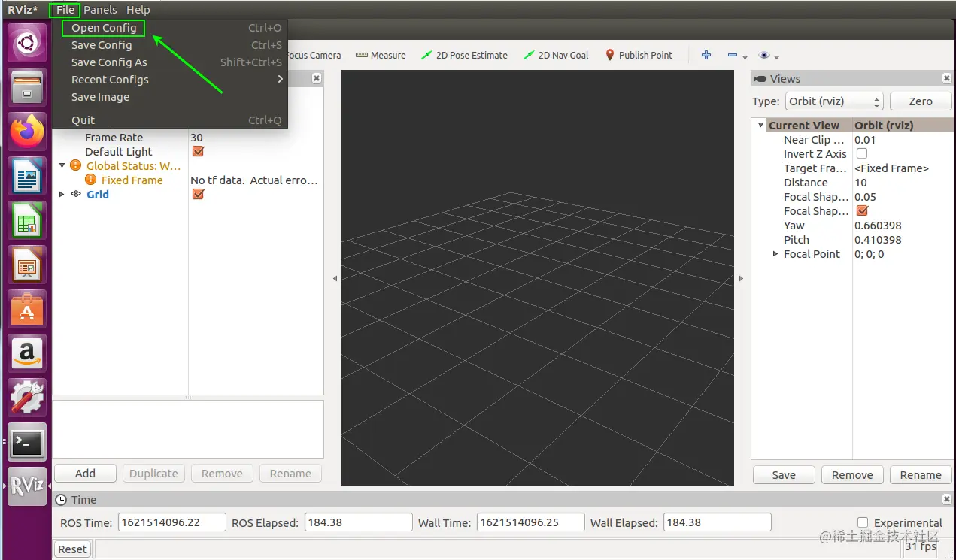
Task: Close the Views panel
Action: [947, 78]
